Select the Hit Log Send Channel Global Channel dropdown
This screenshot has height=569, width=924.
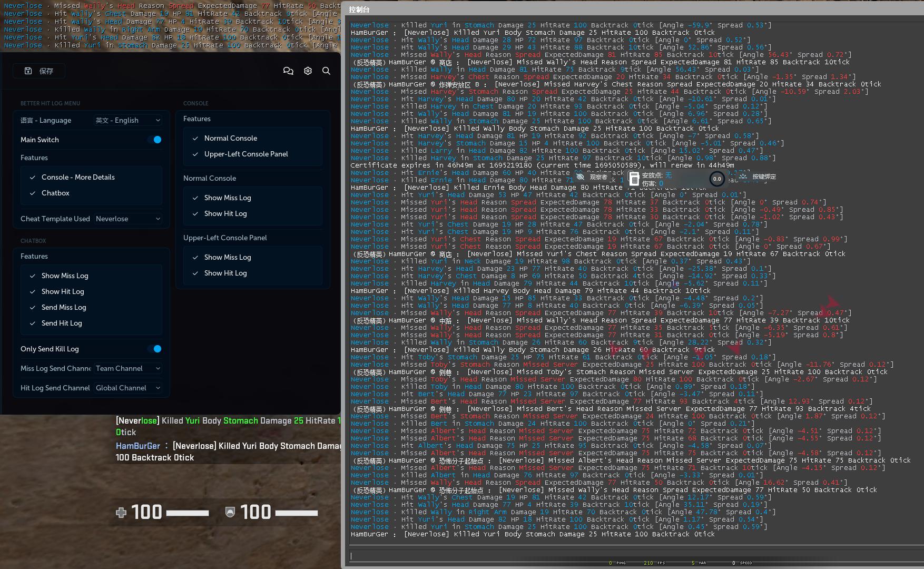click(127, 388)
